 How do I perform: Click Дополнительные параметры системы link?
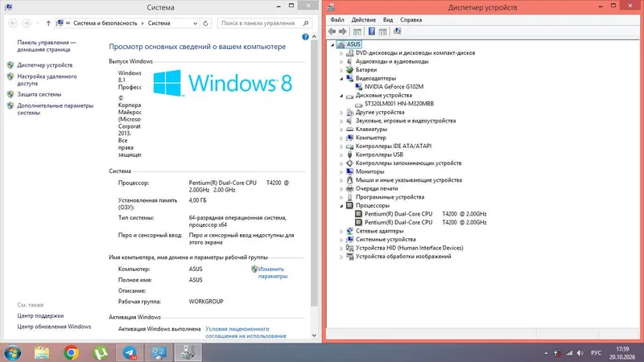point(55,109)
